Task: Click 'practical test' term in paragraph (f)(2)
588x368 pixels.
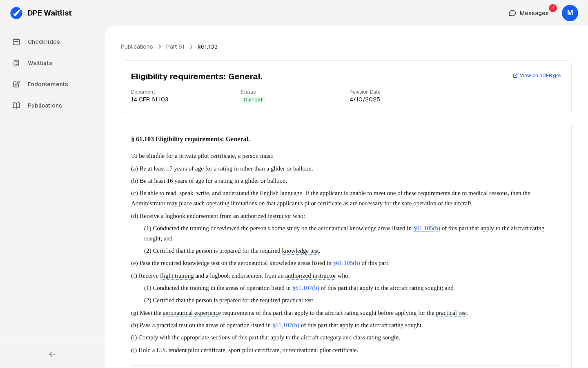Action: coord(297,300)
